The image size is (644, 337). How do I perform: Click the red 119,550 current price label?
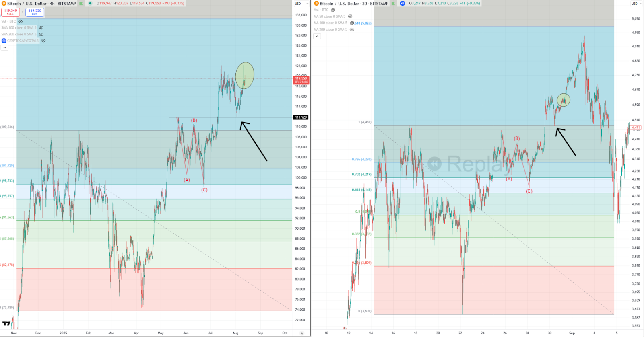(301, 80)
